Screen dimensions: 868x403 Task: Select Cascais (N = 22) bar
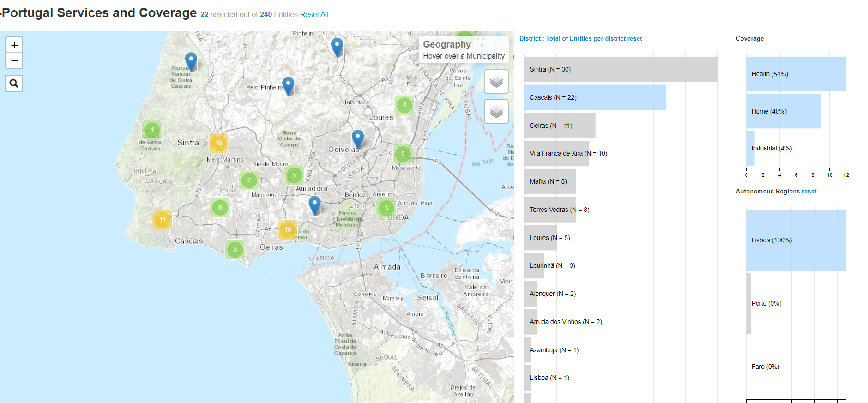tap(595, 97)
